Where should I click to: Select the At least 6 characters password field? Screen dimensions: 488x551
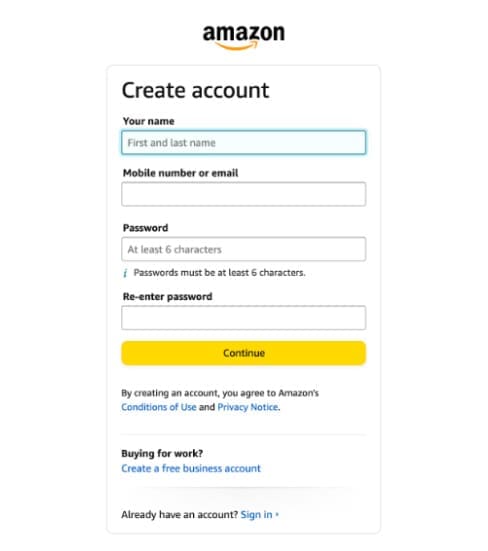click(x=243, y=249)
